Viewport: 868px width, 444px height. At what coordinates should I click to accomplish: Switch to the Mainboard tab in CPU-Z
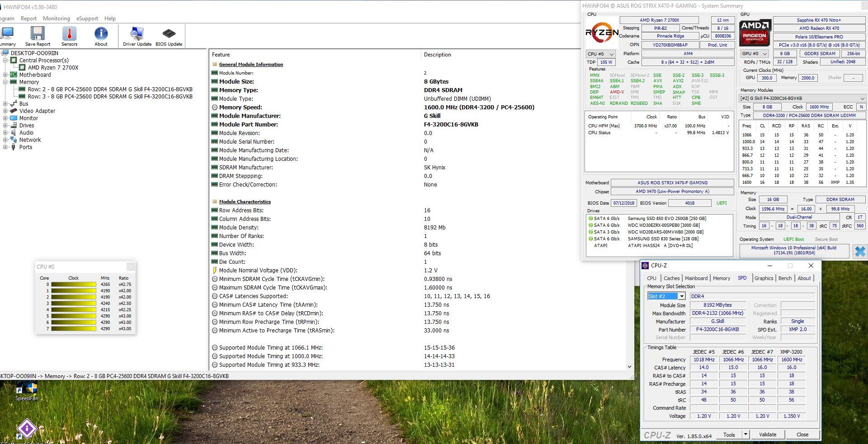coord(696,278)
